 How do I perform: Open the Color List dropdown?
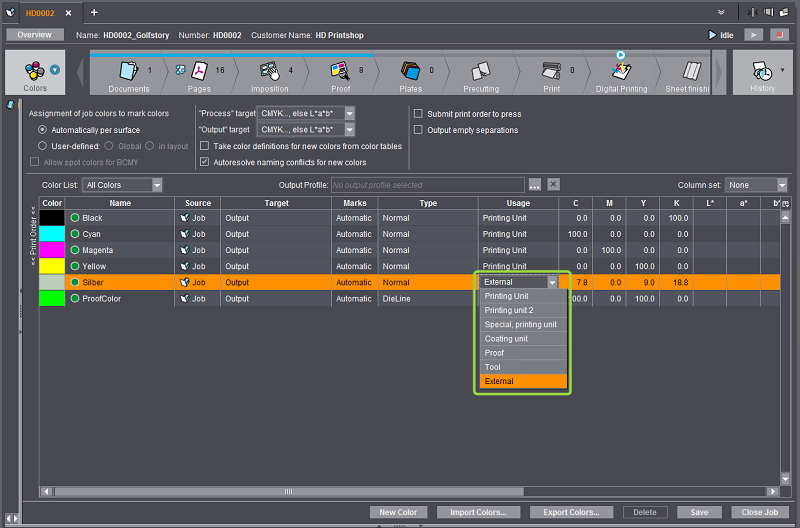(x=123, y=185)
